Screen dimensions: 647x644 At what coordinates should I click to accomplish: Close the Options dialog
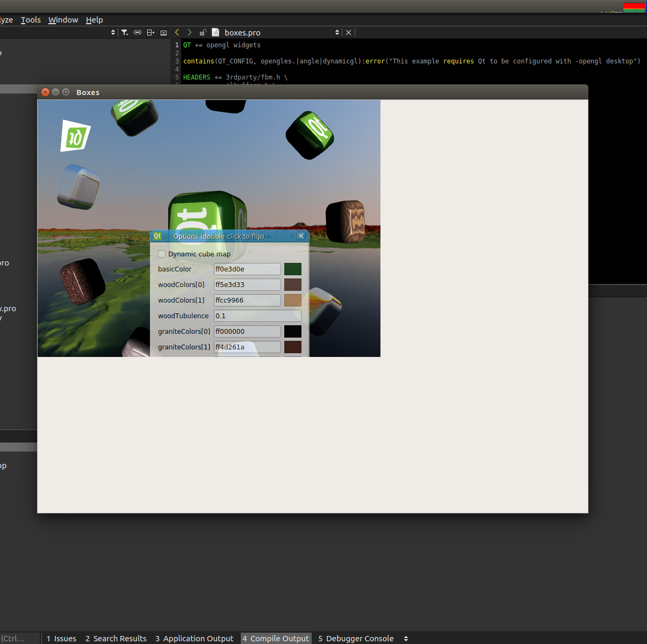coord(301,236)
